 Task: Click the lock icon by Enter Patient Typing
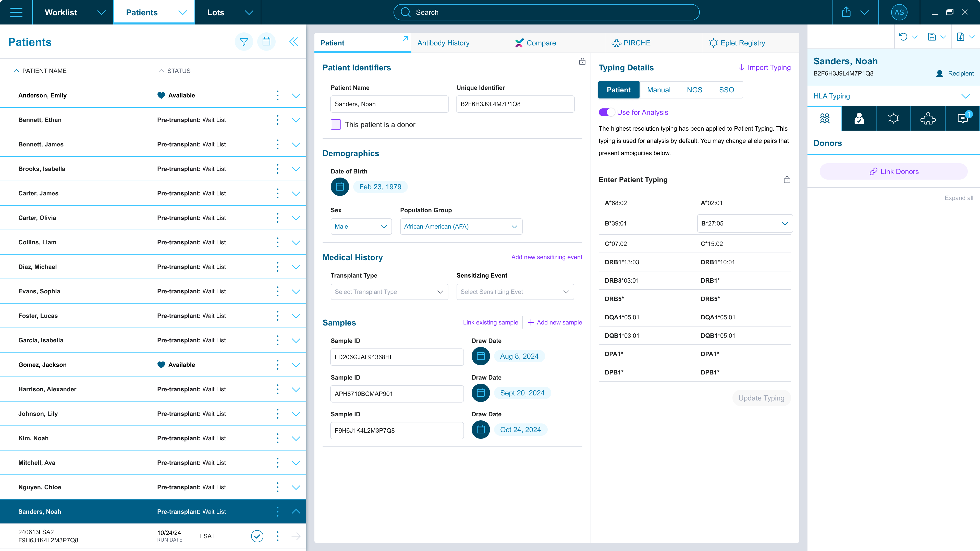pyautogui.click(x=787, y=180)
